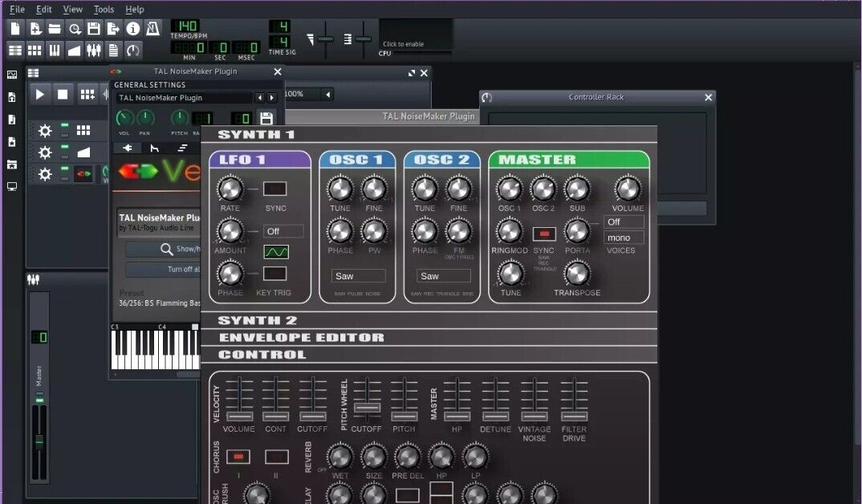This screenshot has width=862, height=504.
Task: Expand the ENVELOPE EDITOR section
Action: coord(301,337)
